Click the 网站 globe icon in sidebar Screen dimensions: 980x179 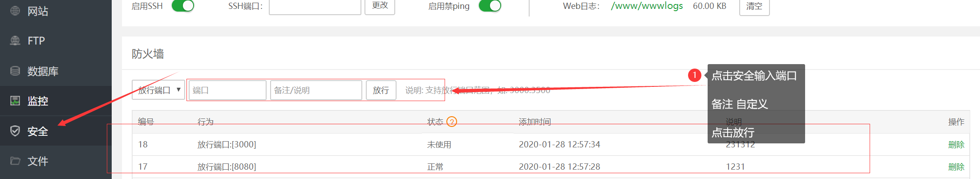(x=15, y=11)
